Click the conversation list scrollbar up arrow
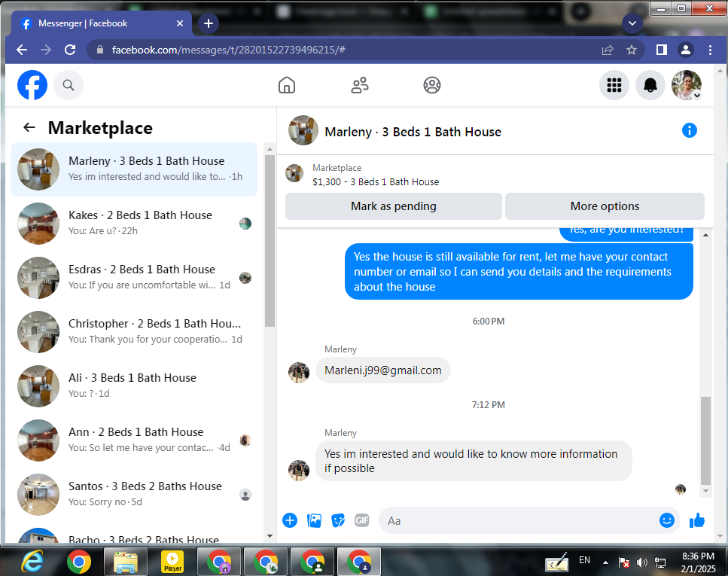 (x=270, y=149)
